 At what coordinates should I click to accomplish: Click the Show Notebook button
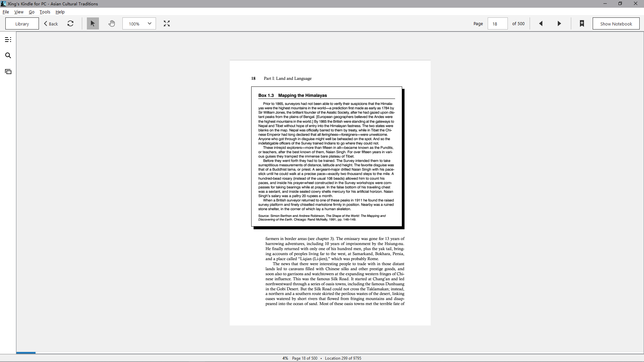(x=616, y=24)
